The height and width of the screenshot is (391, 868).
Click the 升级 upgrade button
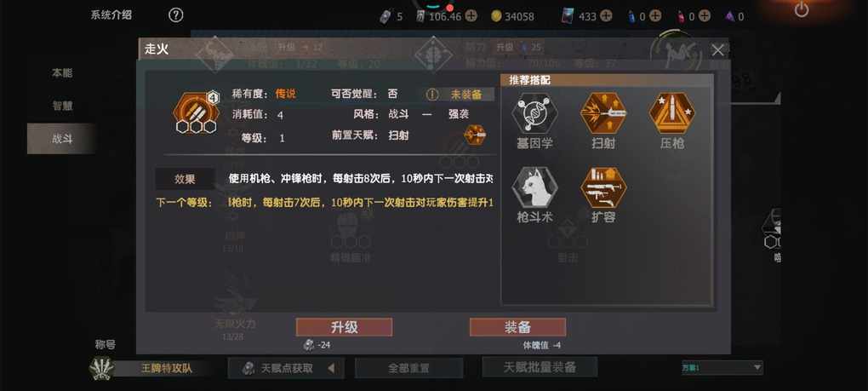click(x=344, y=327)
